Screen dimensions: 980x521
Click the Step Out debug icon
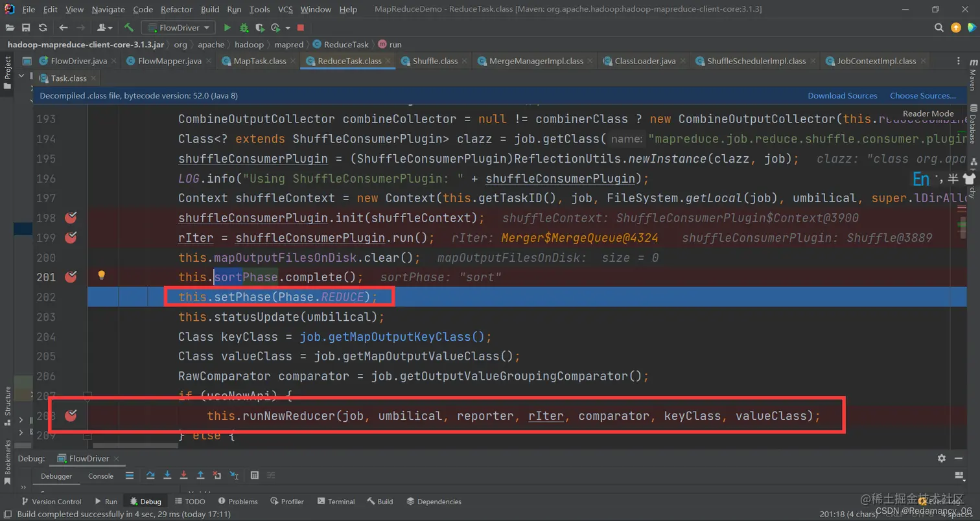click(201, 476)
